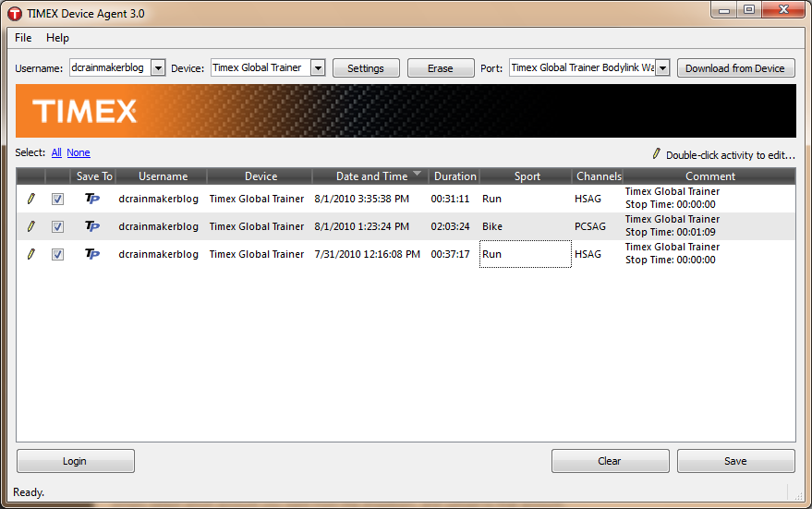812x509 pixels.
Task: Click the pencil icon for the Bike activity
Action: [x=31, y=226]
